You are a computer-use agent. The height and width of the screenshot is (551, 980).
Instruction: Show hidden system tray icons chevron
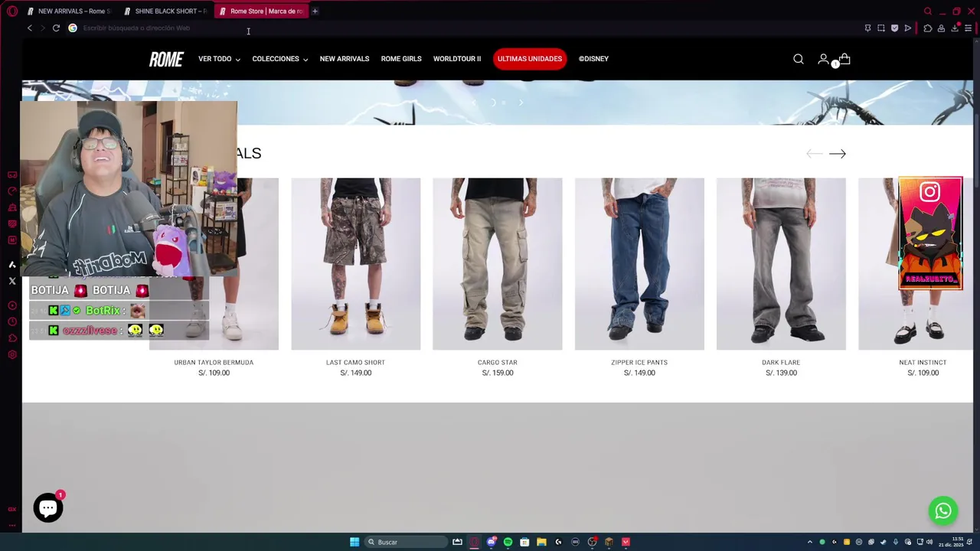[810, 542]
